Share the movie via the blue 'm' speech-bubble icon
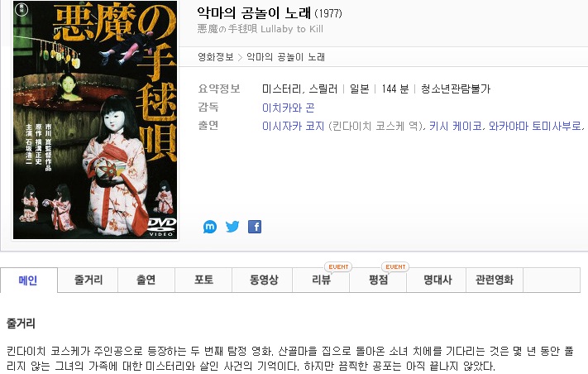 click(210, 227)
